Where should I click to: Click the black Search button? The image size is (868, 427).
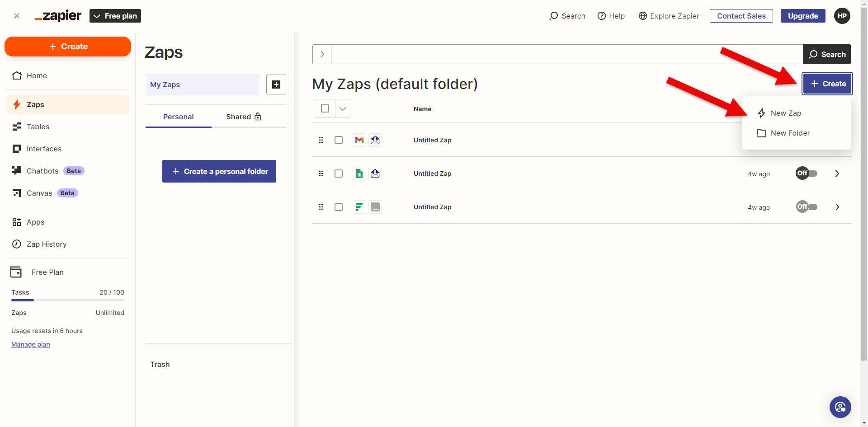pos(827,54)
